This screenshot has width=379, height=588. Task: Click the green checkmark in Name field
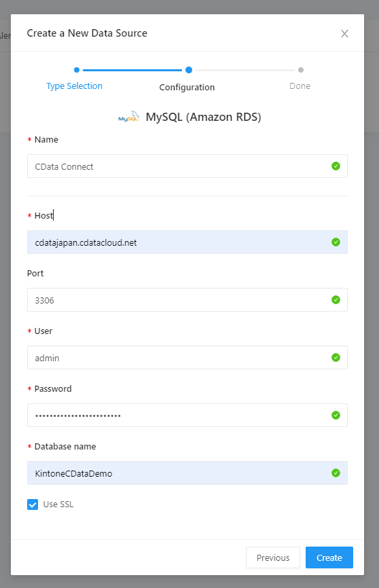(336, 166)
